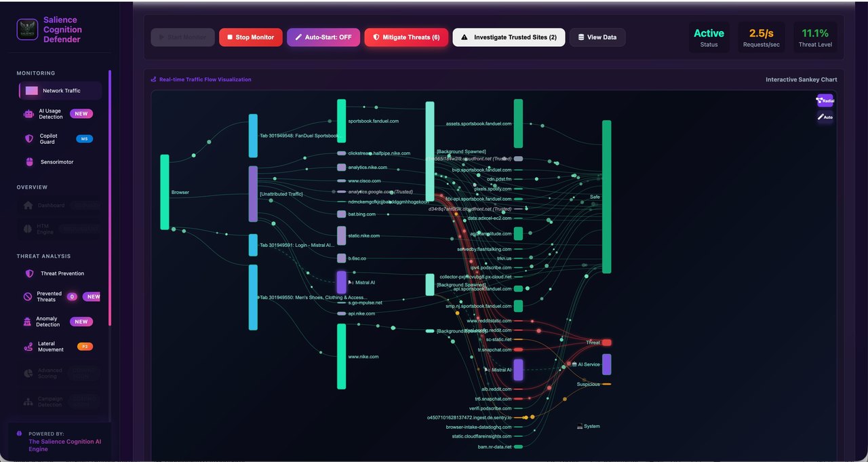Switch chart to Radial layout
868x462 pixels.
[825, 100]
